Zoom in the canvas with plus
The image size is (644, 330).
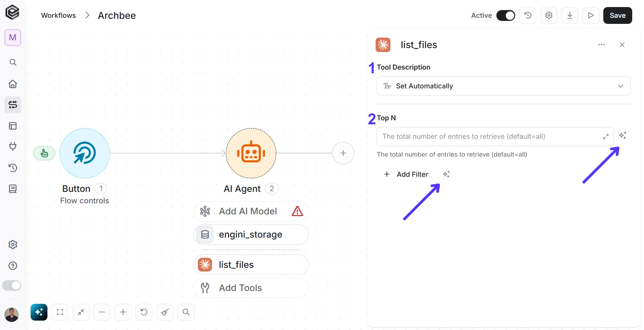click(x=123, y=312)
